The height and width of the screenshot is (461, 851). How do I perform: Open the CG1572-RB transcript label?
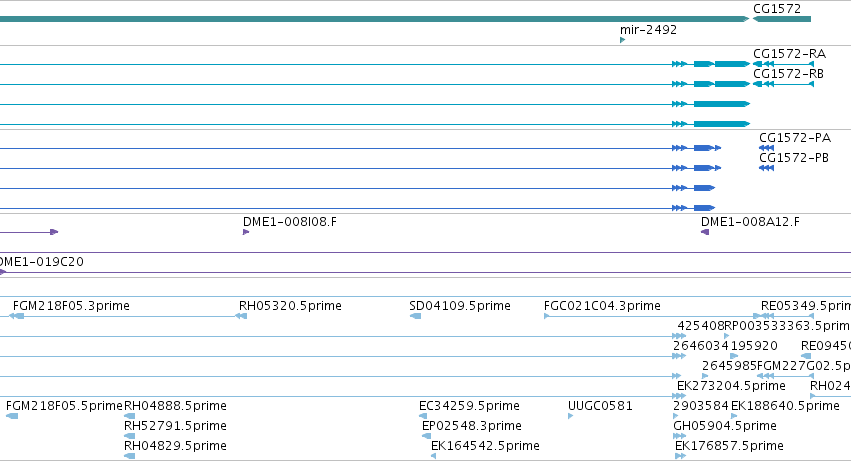click(x=788, y=74)
